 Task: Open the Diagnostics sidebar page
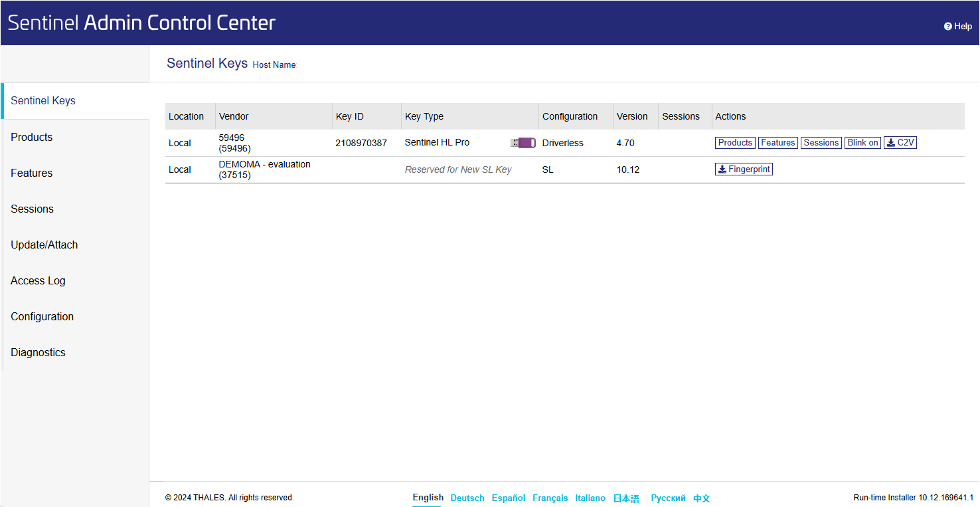point(75,352)
